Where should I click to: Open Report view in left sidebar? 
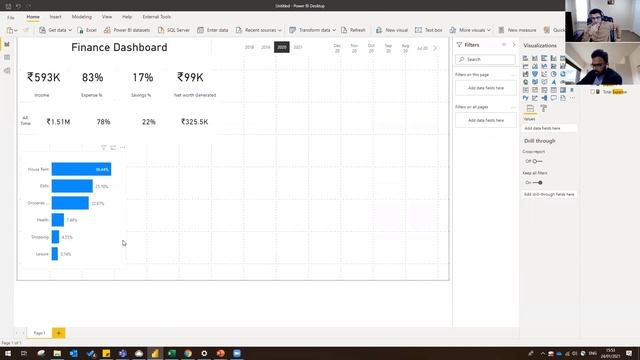[x=7, y=44]
